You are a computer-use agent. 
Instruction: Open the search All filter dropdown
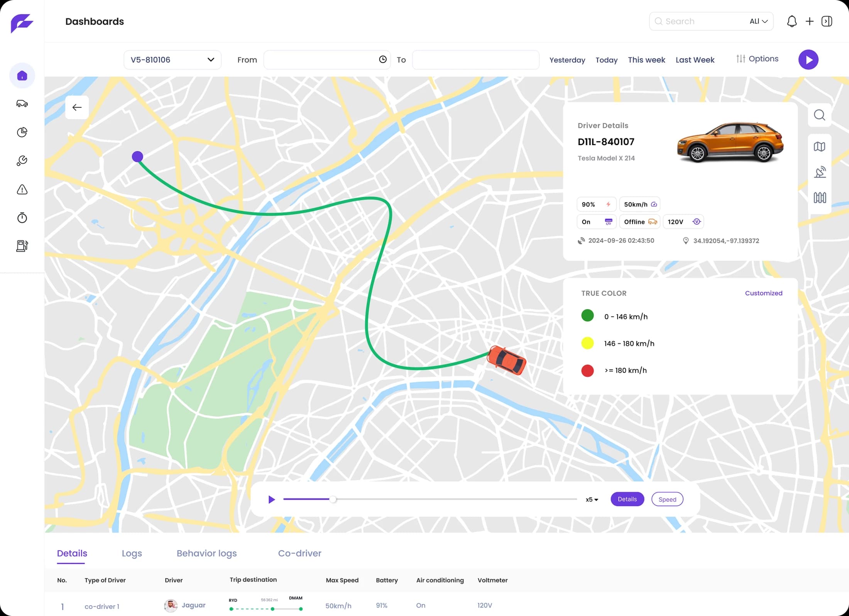[758, 21]
